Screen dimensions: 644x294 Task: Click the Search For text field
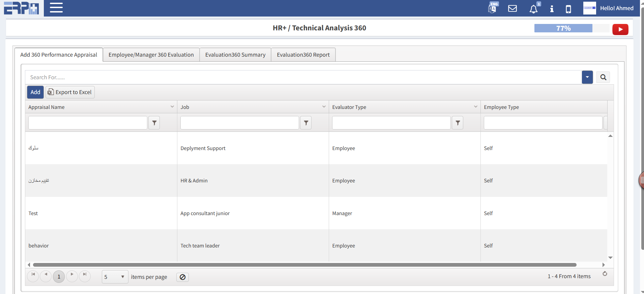(x=303, y=77)
